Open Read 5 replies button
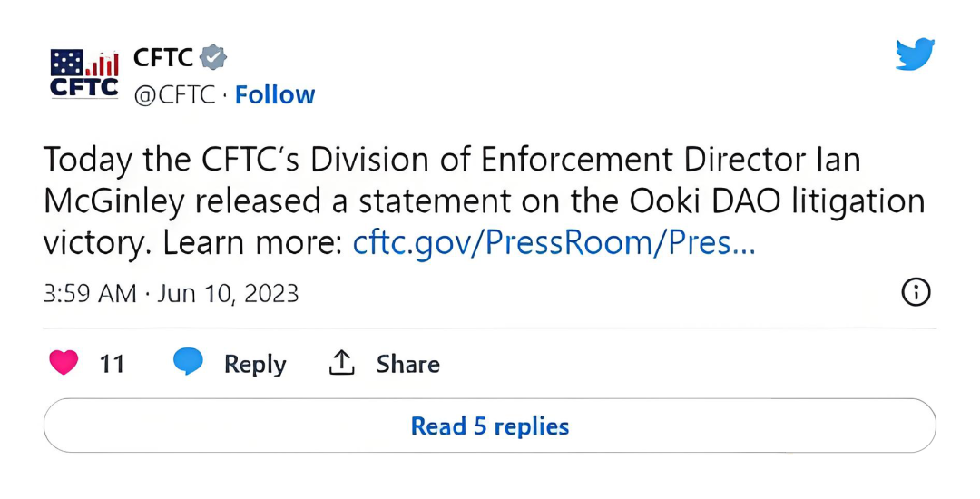980x499 pixels. coord(490,426)
